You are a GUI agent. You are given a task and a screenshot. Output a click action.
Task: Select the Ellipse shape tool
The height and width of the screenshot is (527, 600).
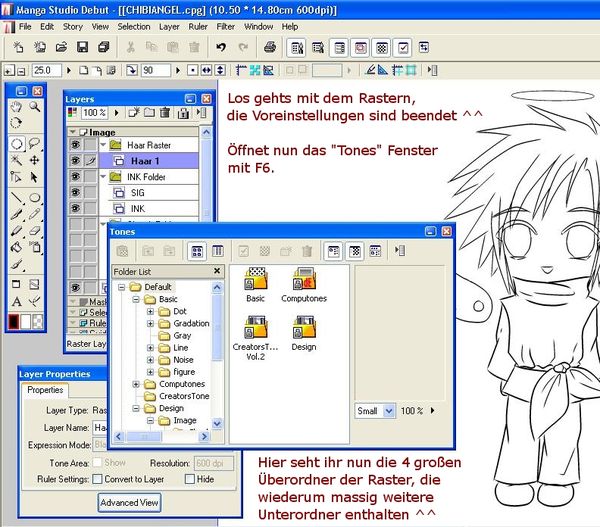pos(34,197)
